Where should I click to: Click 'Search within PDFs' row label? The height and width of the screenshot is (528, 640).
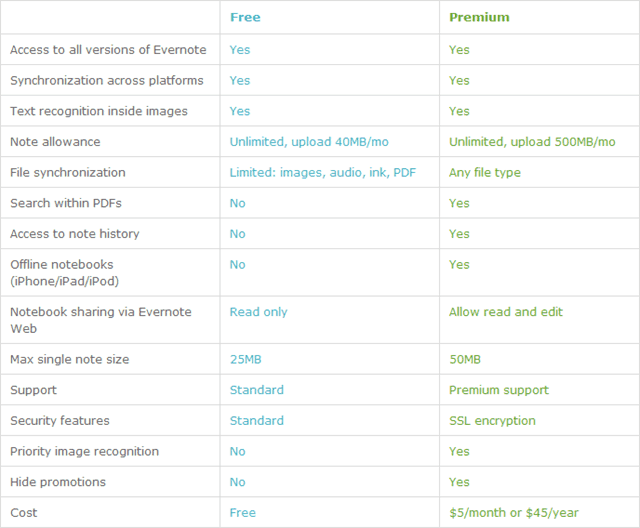(66, 203)
